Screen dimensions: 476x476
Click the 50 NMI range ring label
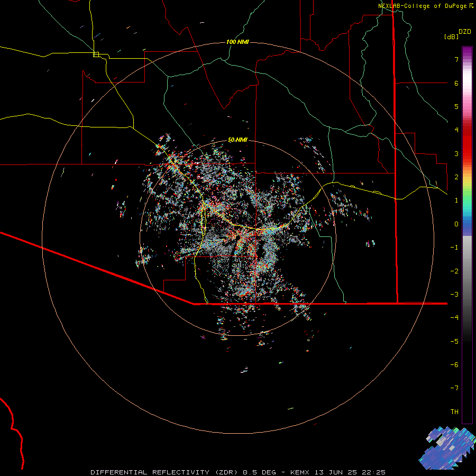tap(237, 140)
